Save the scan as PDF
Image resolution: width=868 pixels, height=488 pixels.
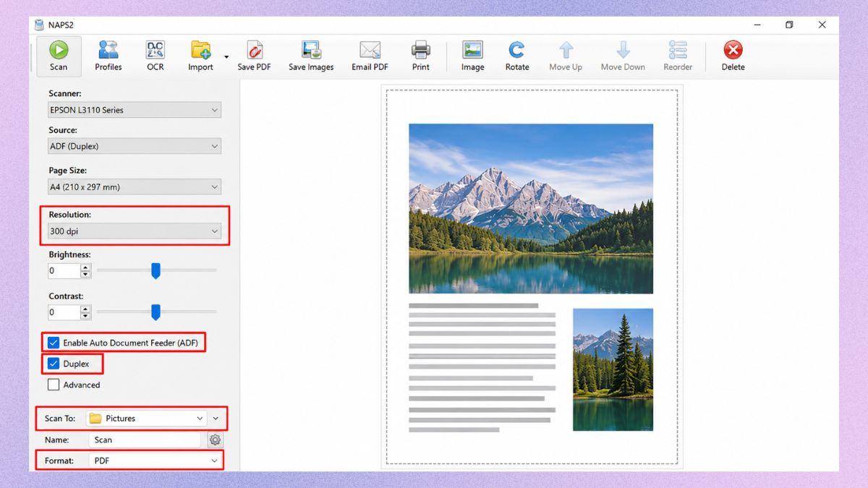coord(254,56)
